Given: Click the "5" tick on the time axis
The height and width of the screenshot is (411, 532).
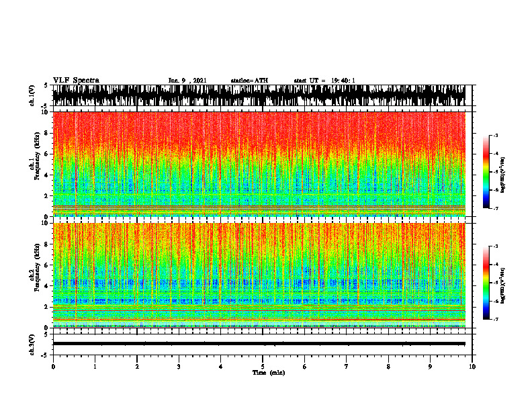Looking at the screenshot, I should (263, 367).
